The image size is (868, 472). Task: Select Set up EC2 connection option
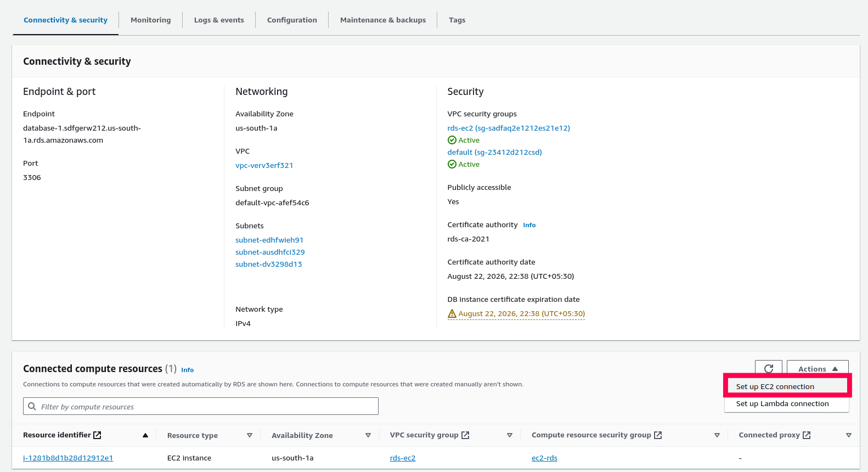(775, 387)
